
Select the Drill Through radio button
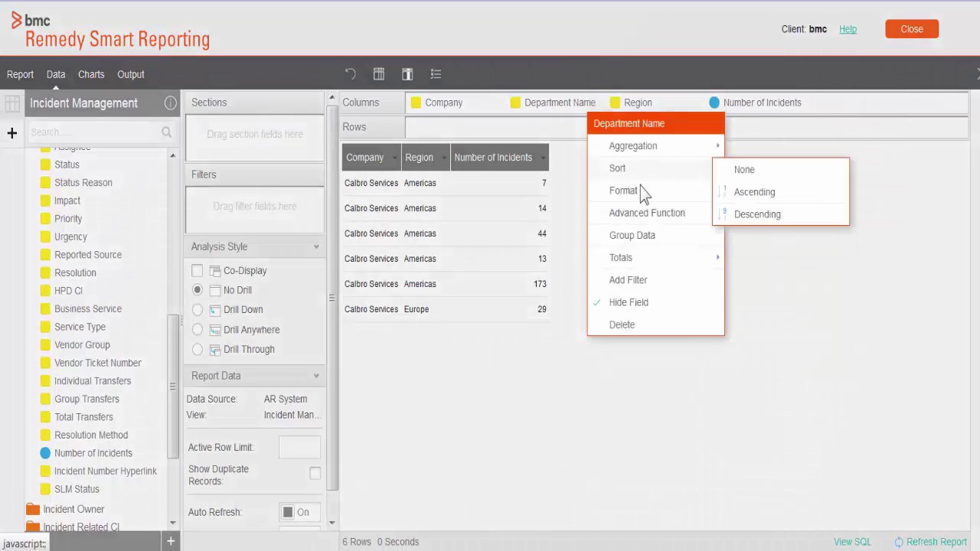(198, 350)
